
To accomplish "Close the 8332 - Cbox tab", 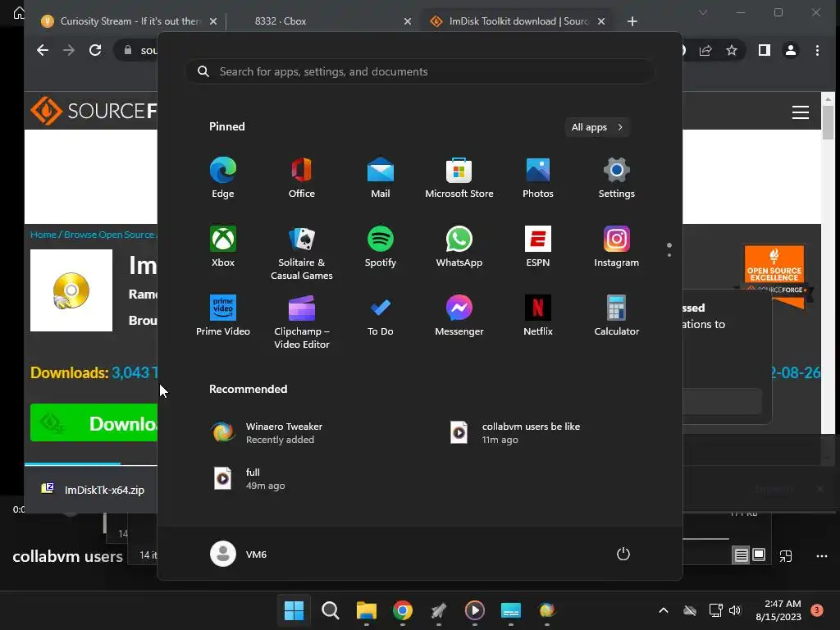I will [x=408, y=21].
